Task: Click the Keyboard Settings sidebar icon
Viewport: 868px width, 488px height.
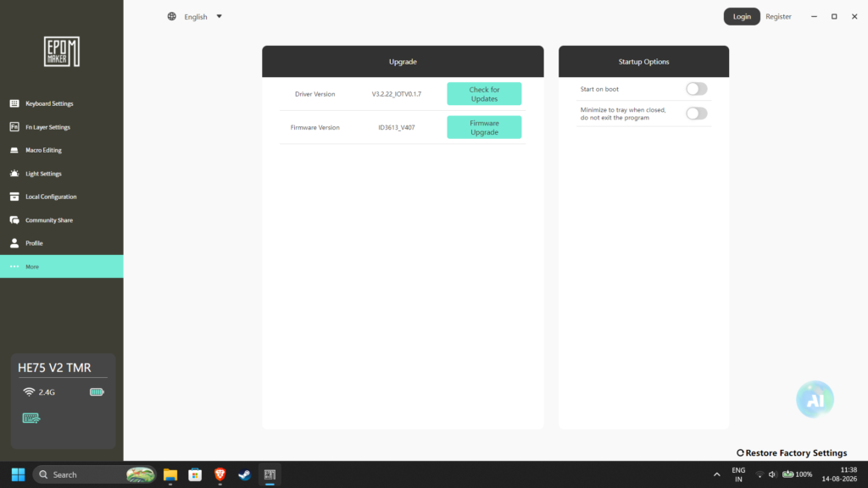Action: coord(14,103)
